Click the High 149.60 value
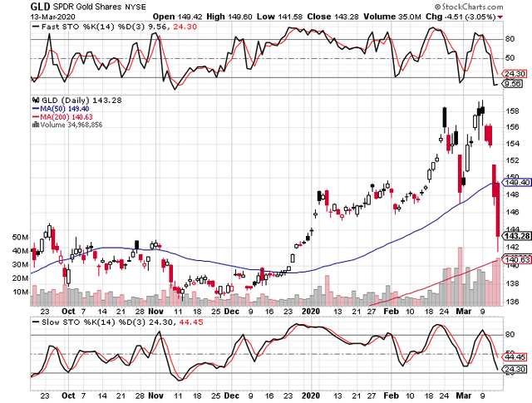The height and width of the screenshot is (403, 532). click(x=229, y=17)
